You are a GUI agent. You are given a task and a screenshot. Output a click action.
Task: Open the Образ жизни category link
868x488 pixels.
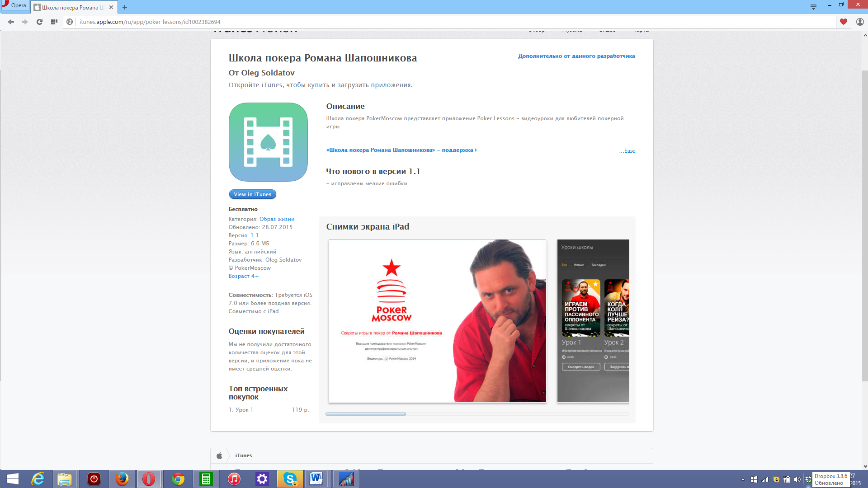point(277,219)
